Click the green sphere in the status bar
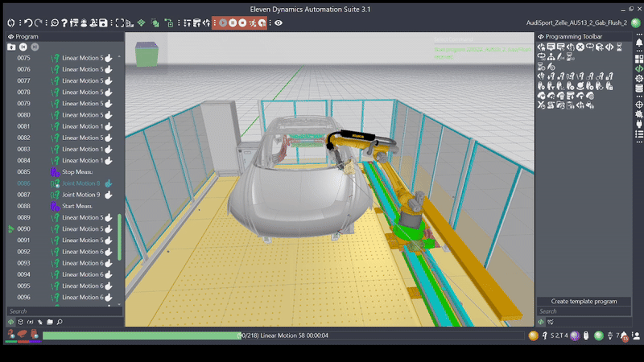The image size is (644, 362). (599, 336)
